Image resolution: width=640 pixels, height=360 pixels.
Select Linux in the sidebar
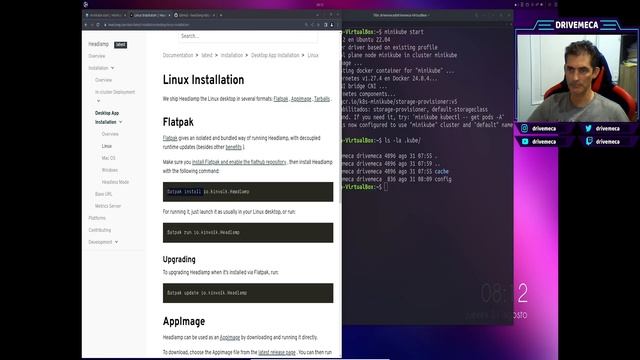[107, 146]
